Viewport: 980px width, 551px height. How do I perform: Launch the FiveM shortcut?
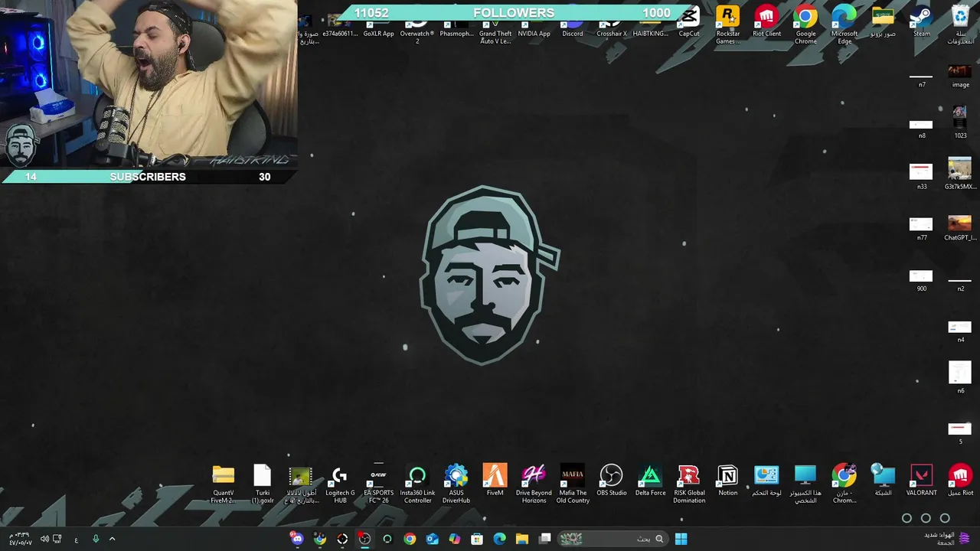495,481
